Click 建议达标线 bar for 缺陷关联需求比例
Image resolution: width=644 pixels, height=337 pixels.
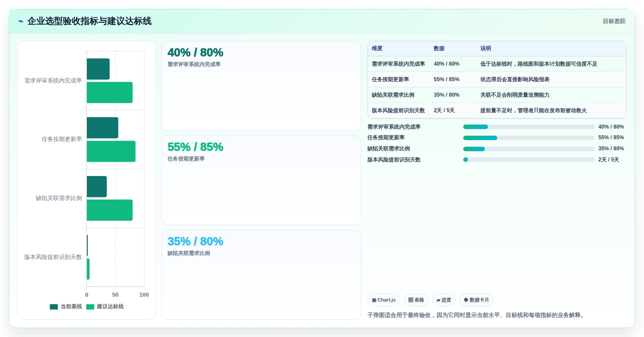tap(109, 210)
